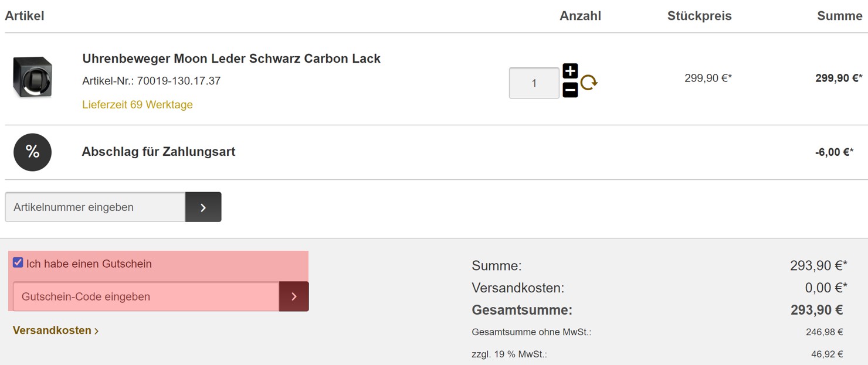
Task: Click the 'Lieferzeit 69 Werktage' delivery text
Action: click(138, 105)
